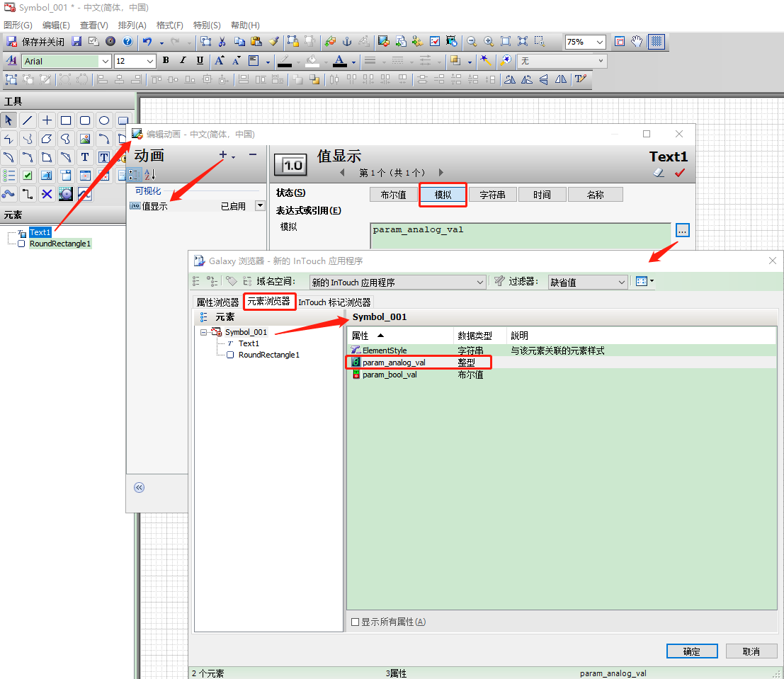Click the Undo arrow icon
784x679 pixels.
[x=147, y=42]
